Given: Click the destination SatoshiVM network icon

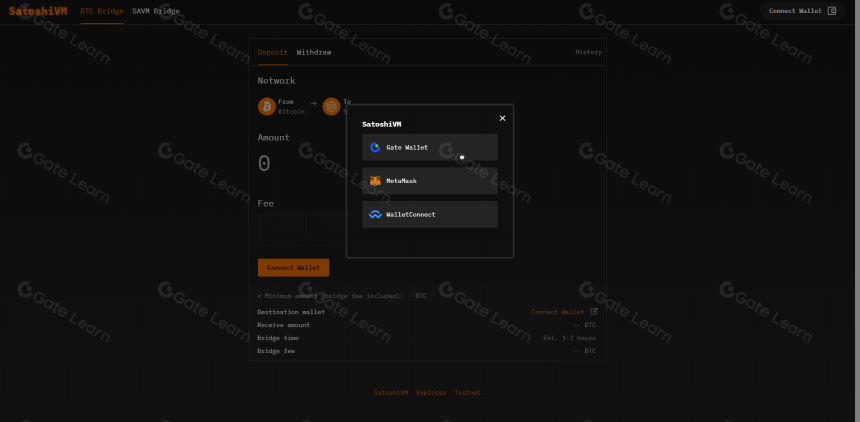Looking at the screenshot, I should click(331, 106).
